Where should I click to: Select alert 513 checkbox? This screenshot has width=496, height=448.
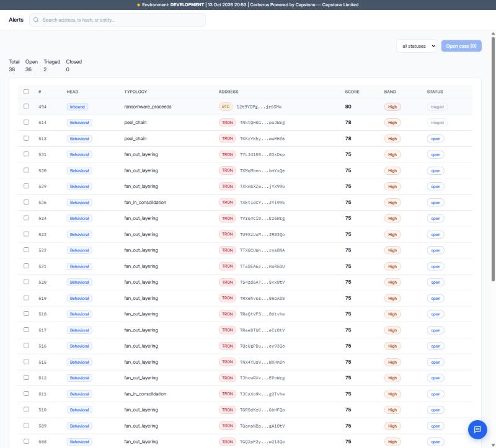(x=26, y=138)
